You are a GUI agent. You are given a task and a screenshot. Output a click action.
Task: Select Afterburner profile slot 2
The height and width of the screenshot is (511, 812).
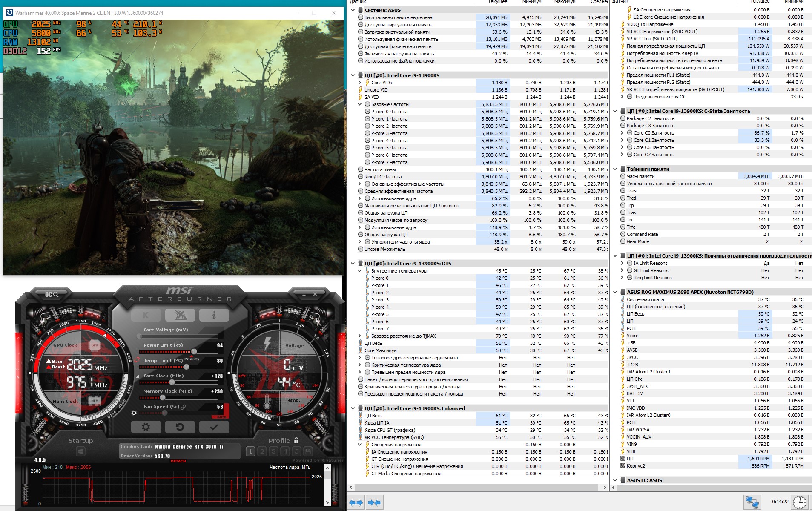pyautogui.click(x=262, y=451)
